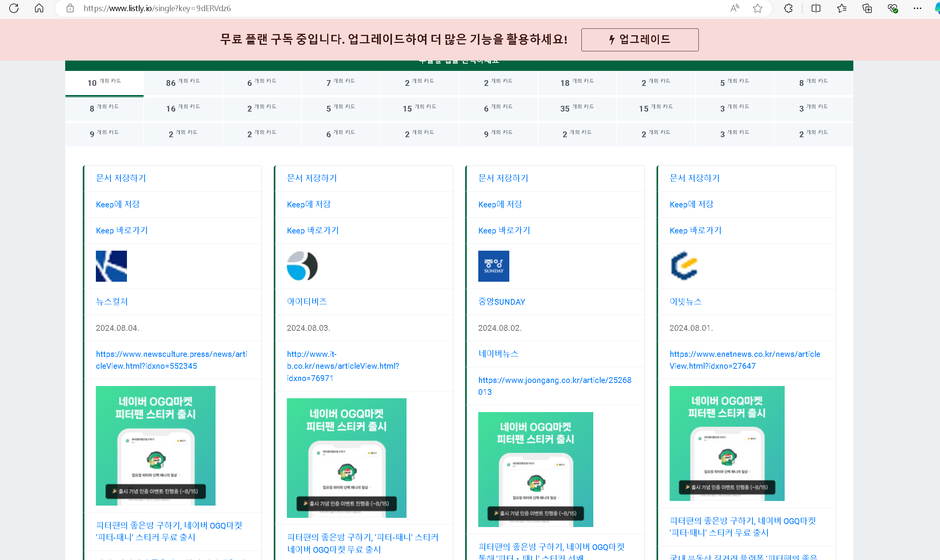
Task: Click the OGQ마켓 sticker image in 중앙SUNDAY card
Action: [536, 470]
